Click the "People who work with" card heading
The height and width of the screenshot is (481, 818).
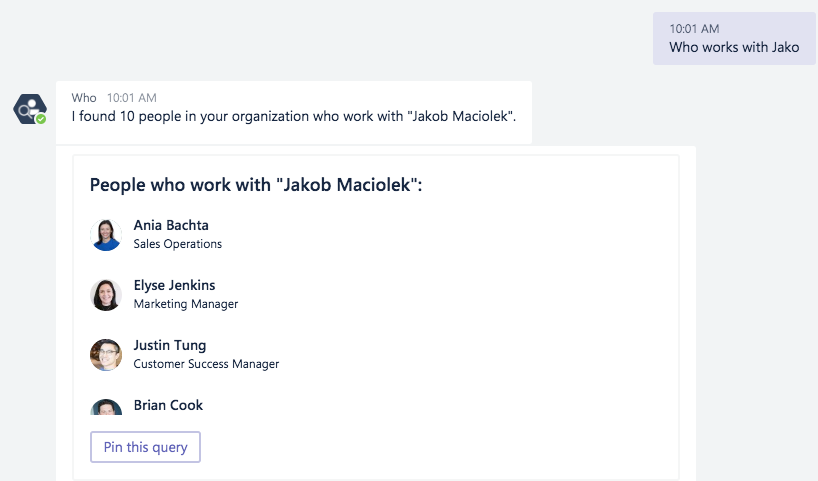pyautogui.click(x=256, y=185)
